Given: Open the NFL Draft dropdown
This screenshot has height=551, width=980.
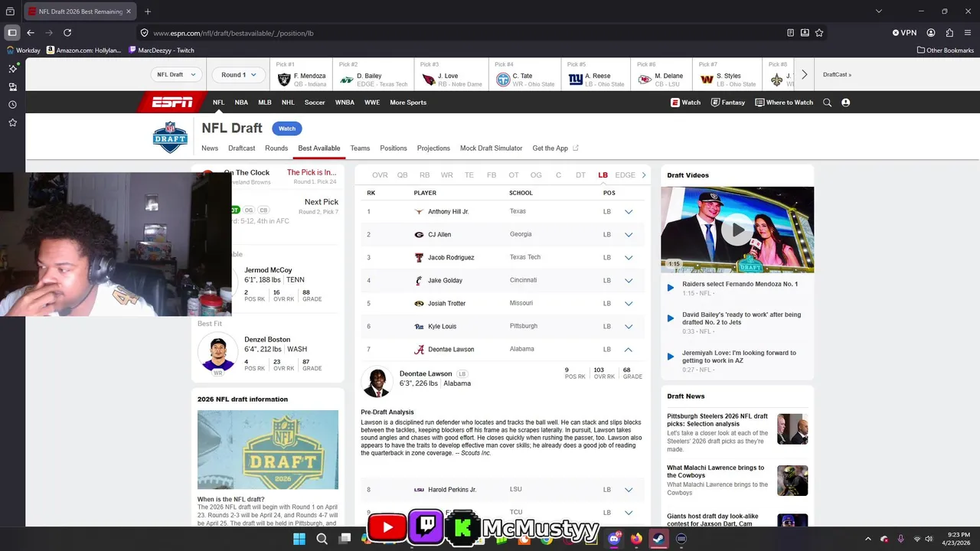Looking at the screenshot, I should [176, 75].
